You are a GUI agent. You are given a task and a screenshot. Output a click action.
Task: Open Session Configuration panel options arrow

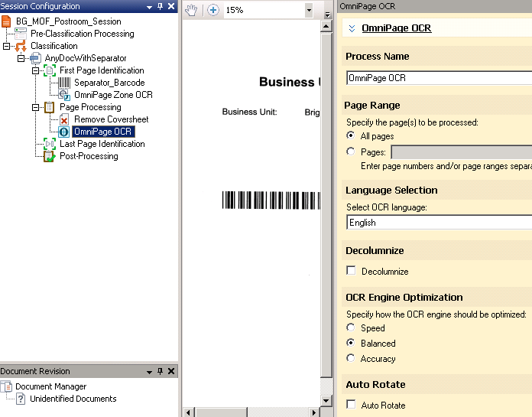click(149, 7)
